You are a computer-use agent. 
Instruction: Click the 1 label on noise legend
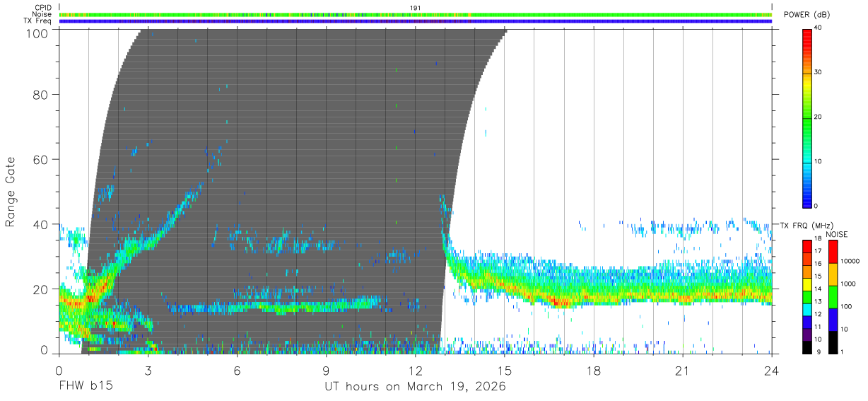(x=842, y=352)
